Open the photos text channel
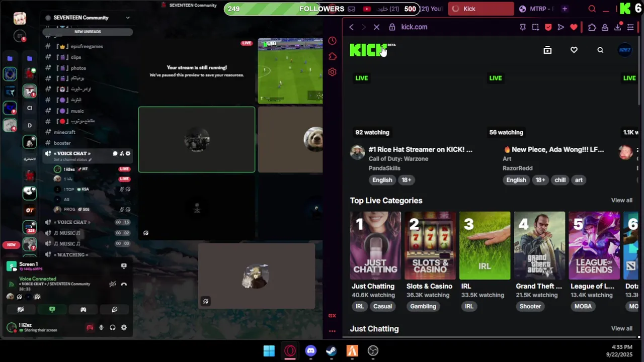This screenshot has width=644, height=362. point(88,68)
